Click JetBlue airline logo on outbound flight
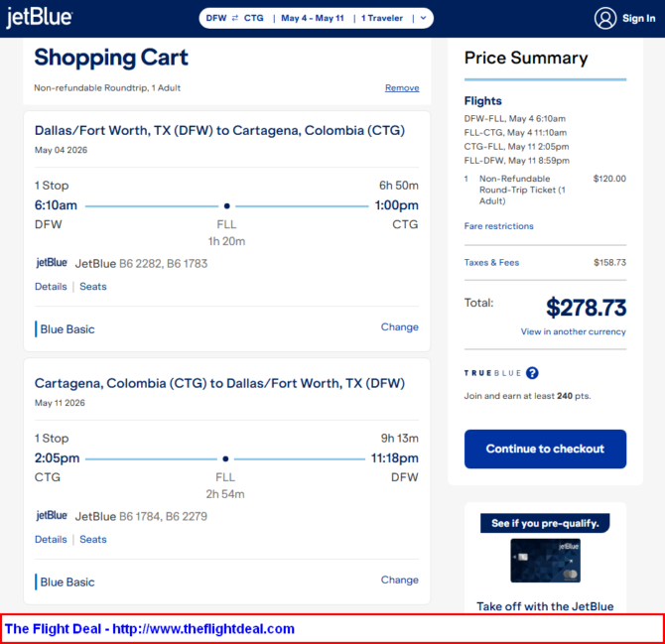Screen dimensions: 665x644 52,263
